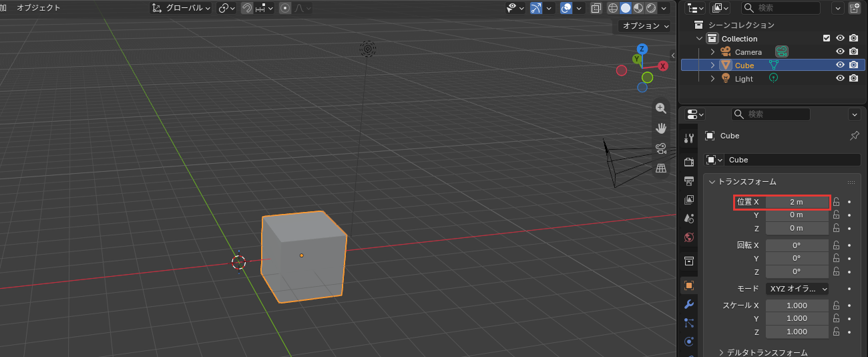868x357 pixels.
Task: Toggle the properties pin icon
Action: (854, 136)
